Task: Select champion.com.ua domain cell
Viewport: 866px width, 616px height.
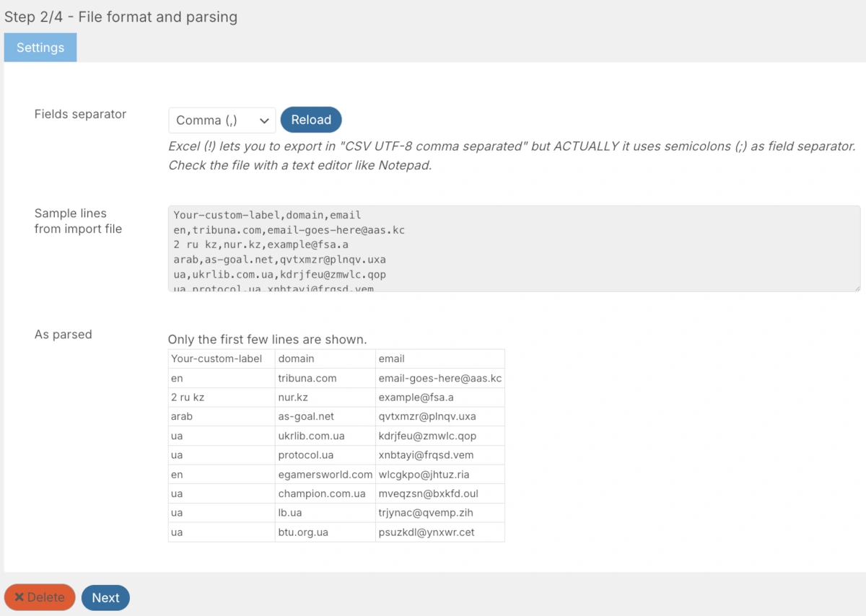Action: [x=325, y=494]
